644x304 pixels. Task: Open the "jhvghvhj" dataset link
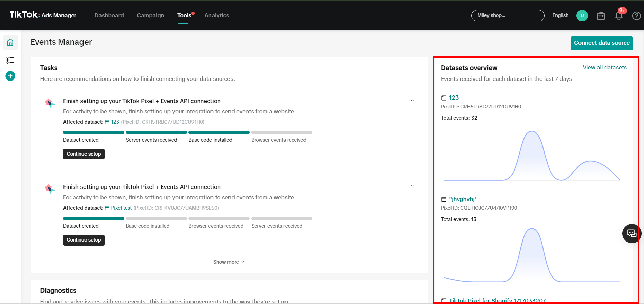(462, 199)
